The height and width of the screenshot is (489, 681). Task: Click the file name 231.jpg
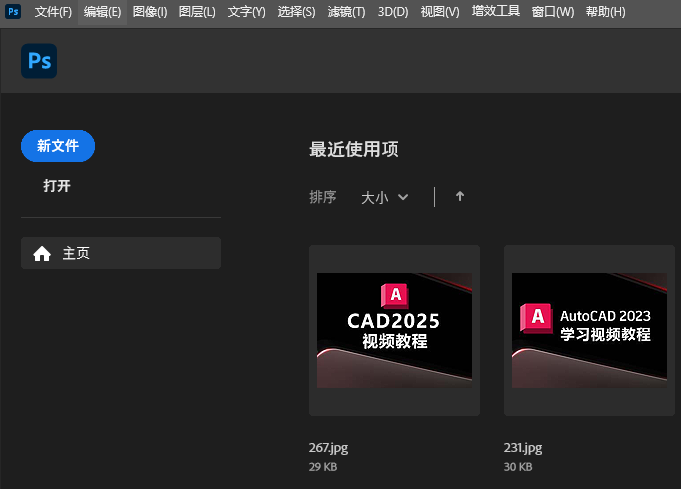523,448
